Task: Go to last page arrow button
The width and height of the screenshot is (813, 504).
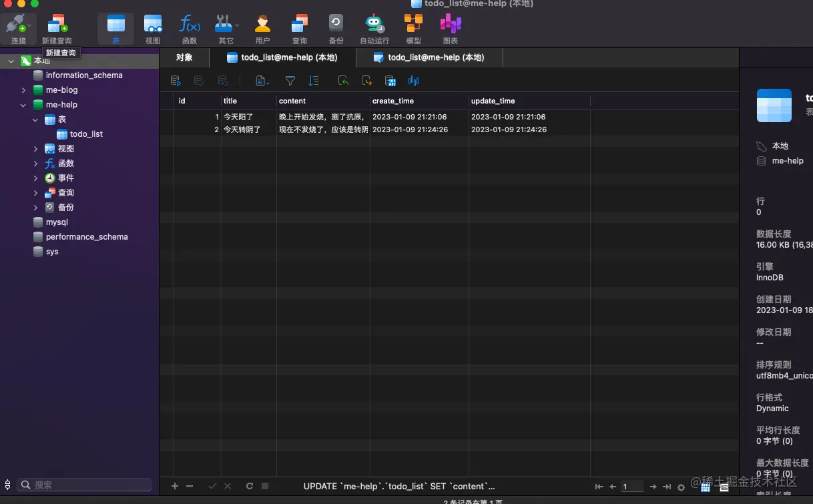Action: (666, 487)
